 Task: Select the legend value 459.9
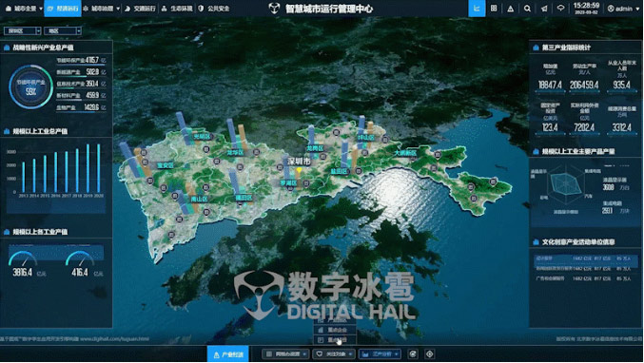pos(92,95)
